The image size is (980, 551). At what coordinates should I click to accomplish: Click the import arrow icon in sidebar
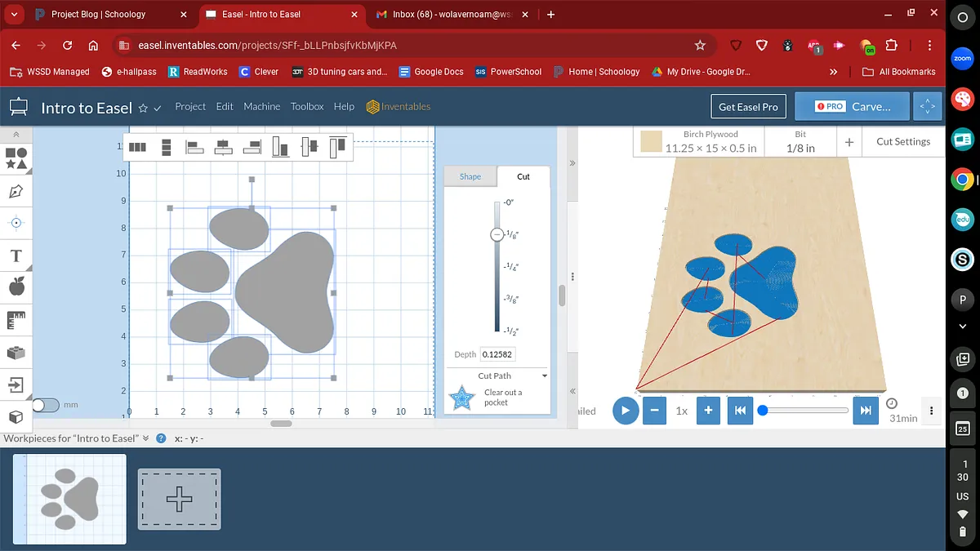pos(16,384)
